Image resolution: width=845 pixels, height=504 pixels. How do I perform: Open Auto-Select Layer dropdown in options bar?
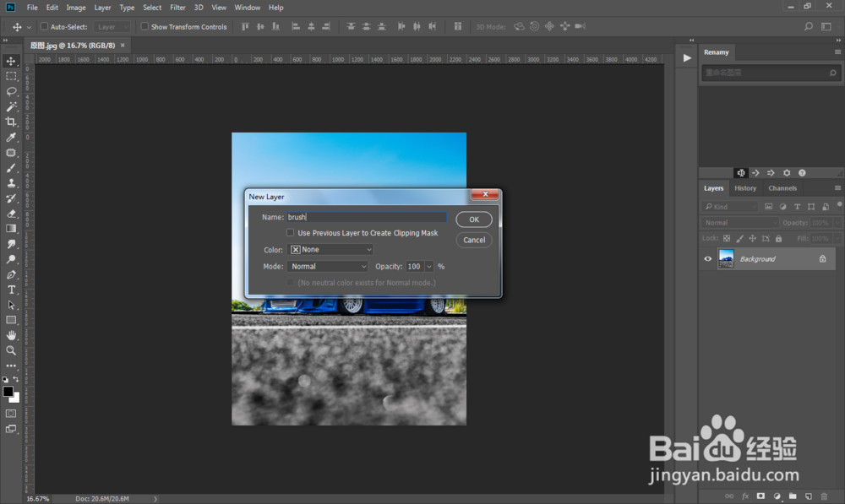pyautogui.click(x=112, y=26)
